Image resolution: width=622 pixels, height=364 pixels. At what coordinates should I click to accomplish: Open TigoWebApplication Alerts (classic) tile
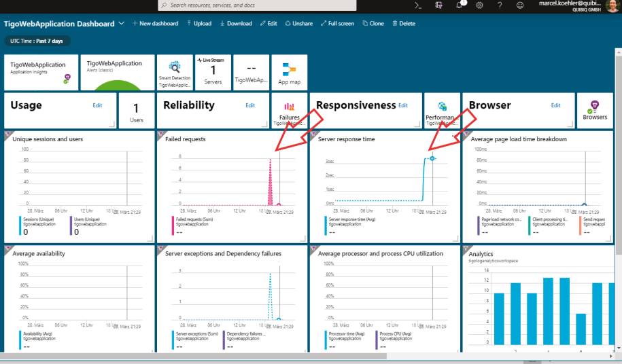click(118, 73)
